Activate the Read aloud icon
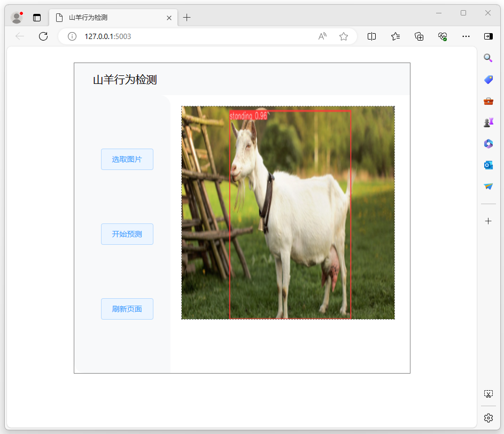Viewport: 504px width, 434px height. [322, 36]
